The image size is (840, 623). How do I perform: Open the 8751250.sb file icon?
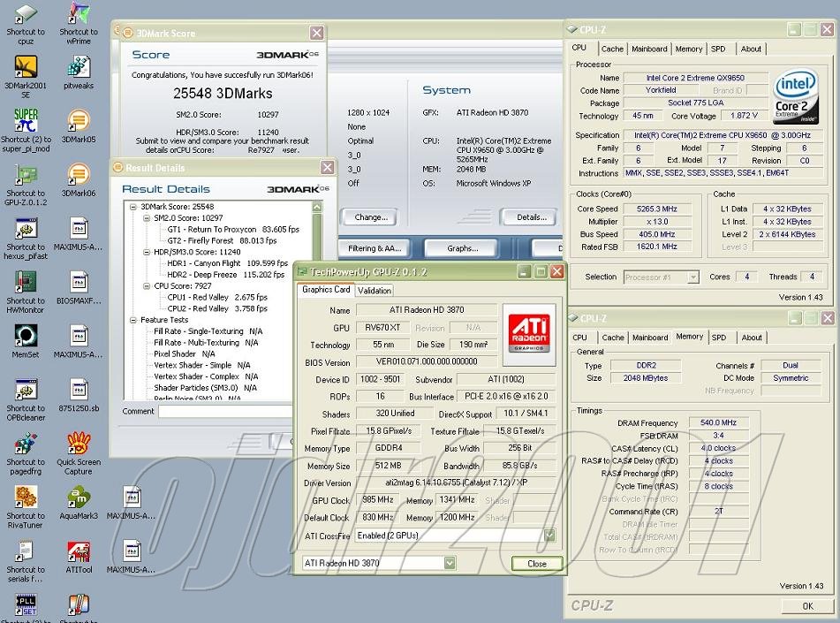[79, 395]
